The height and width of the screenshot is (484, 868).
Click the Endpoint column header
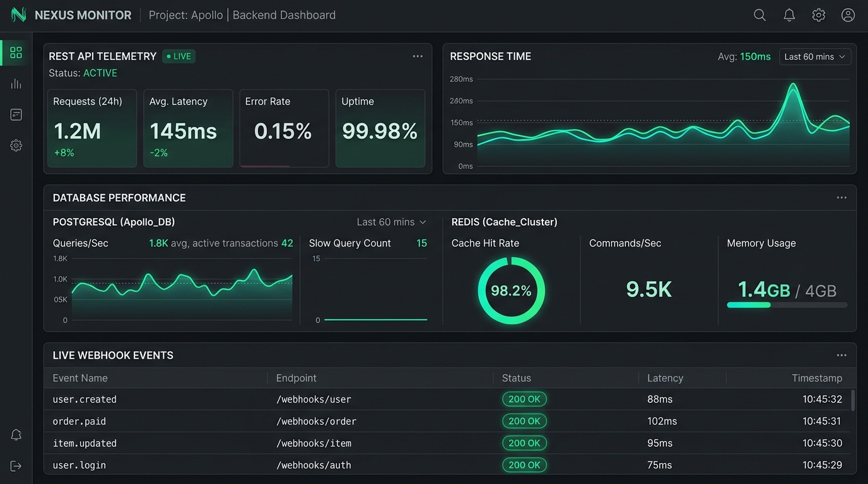click(x=296, y=378)
